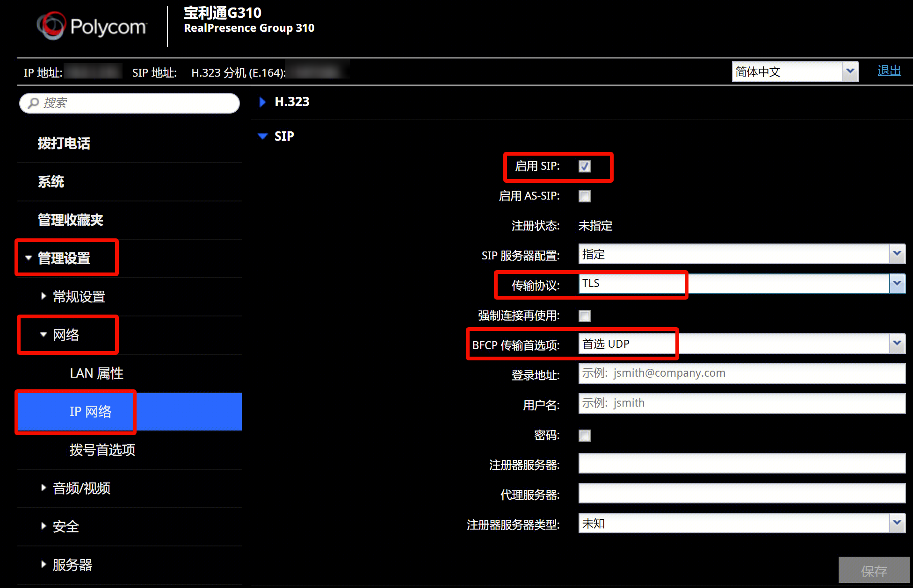Select LAN 属性 page
Image resolution: width=913 pixels, height=588 pixels.
96,373
